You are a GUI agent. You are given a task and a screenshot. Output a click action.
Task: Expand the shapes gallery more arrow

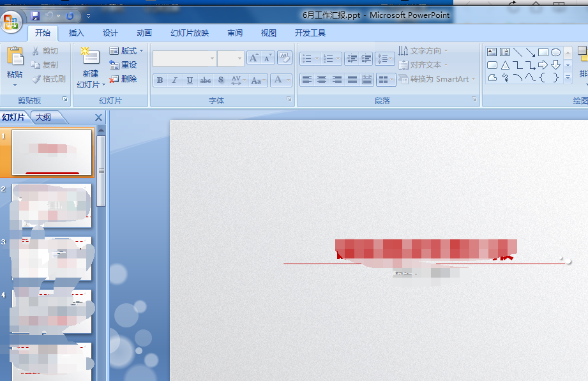(x=568, y=78)
